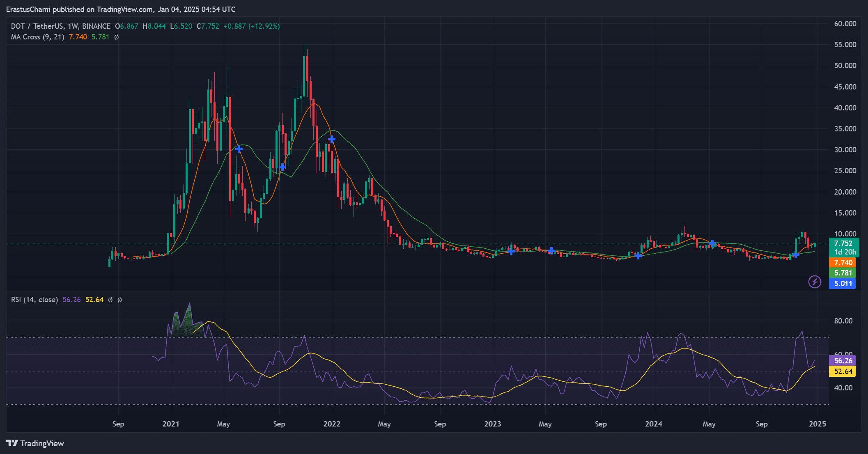Click the lightning bolt instant trading icon
The height and width of the screenshot is (454, 868).
pyautogui.click(x=814, y=282)
